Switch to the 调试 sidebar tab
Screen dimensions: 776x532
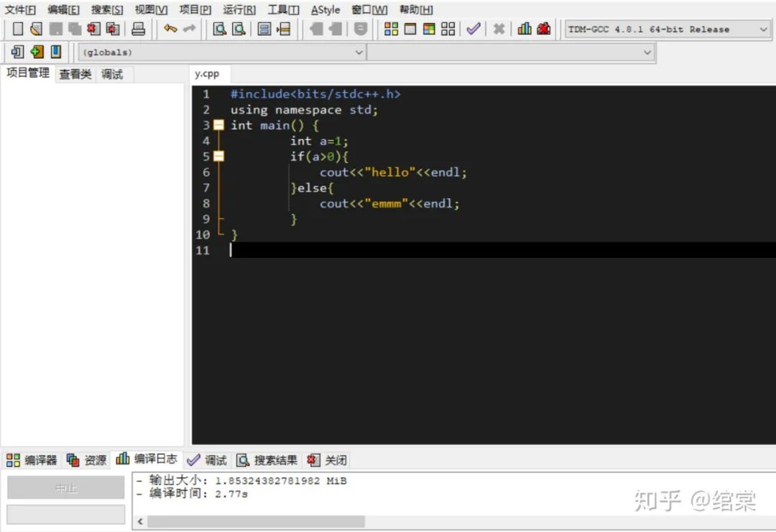[112, 74]
